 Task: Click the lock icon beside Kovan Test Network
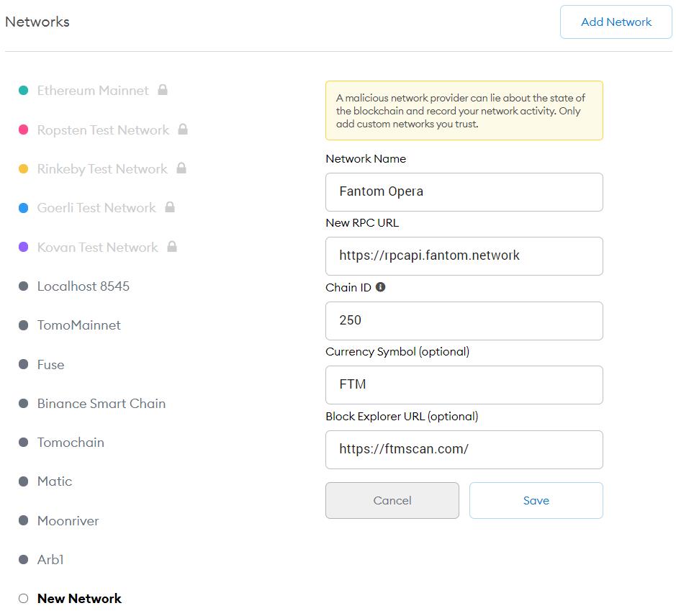point(172,247)
